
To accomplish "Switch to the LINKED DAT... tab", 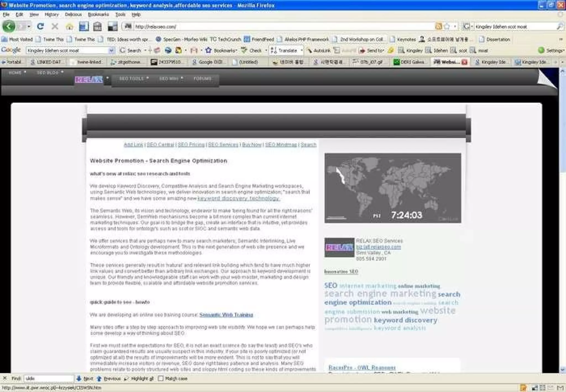I will tap(47, 62).
